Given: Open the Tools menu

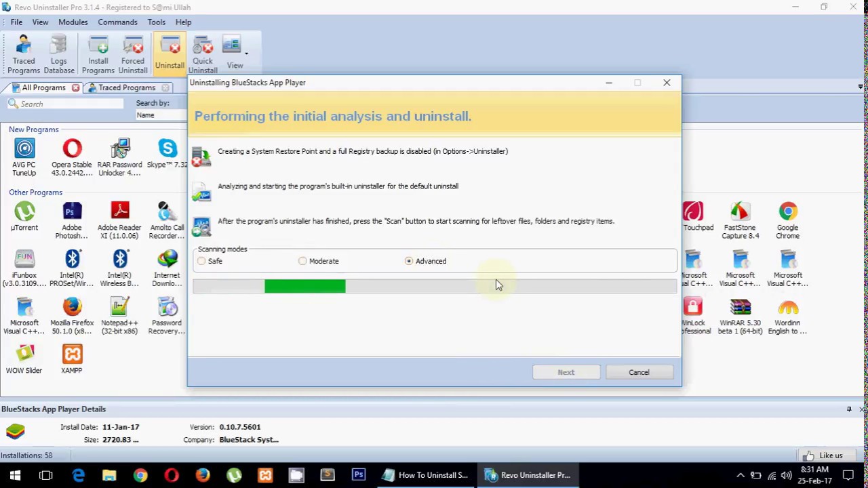Looking at the screenshot, I should [157, 22].
